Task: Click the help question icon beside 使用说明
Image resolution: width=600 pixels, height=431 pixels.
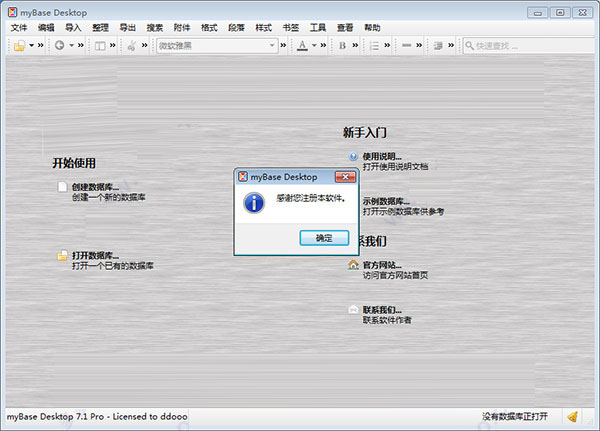Action: coord(353,156)
